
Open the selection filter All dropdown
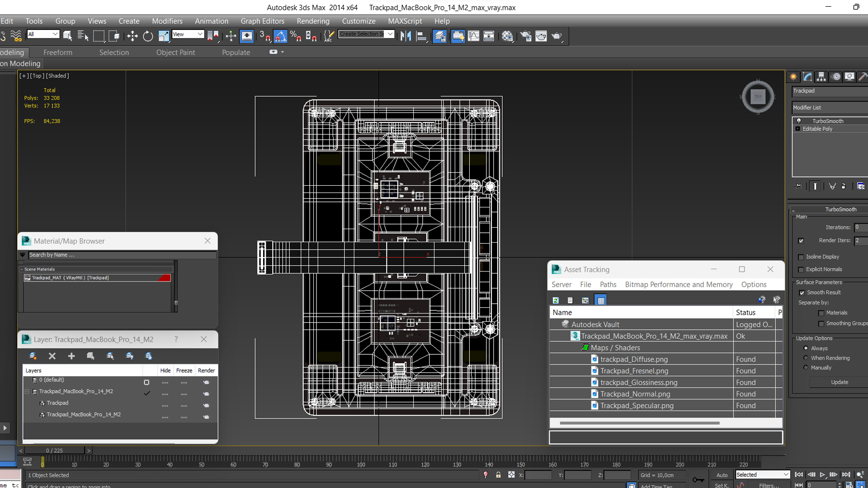pos(43,34)
